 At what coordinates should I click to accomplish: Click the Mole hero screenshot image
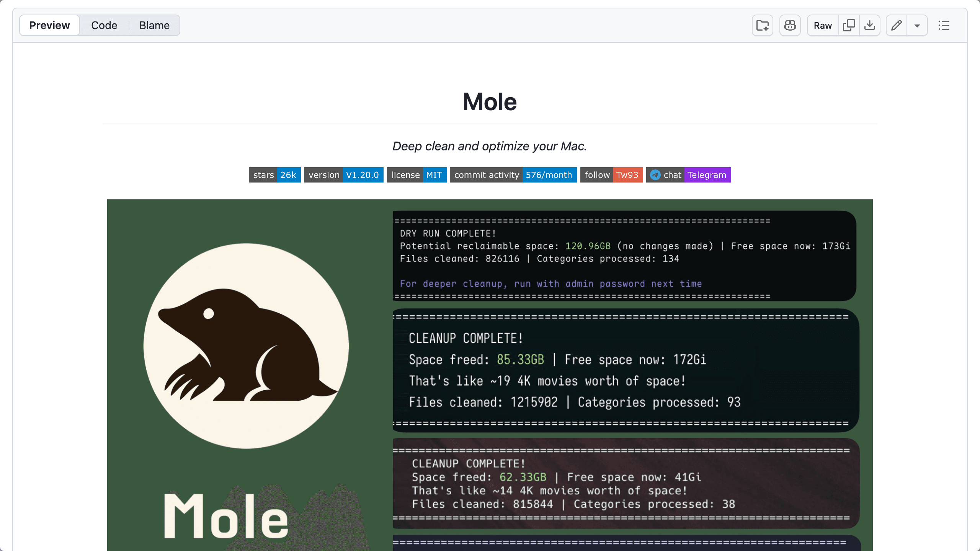coord(490,375)
